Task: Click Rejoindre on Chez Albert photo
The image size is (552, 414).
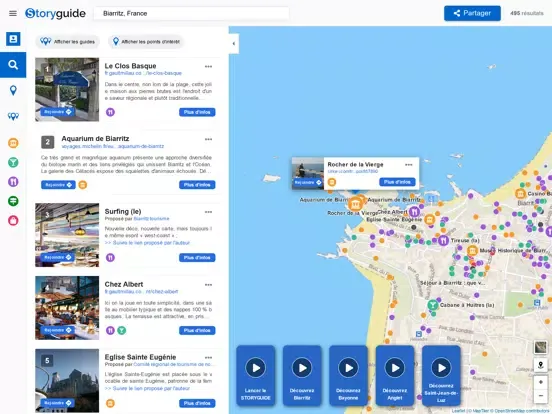Action: (x=58, y=330)
